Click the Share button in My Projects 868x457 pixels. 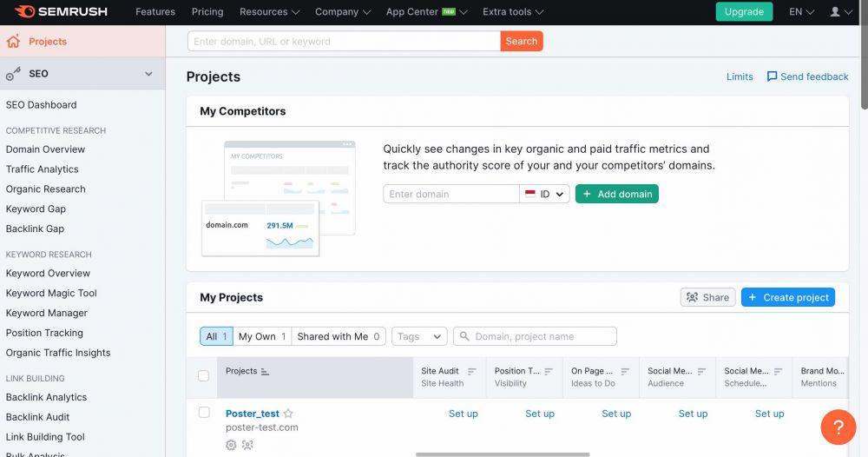pos(707,297)
